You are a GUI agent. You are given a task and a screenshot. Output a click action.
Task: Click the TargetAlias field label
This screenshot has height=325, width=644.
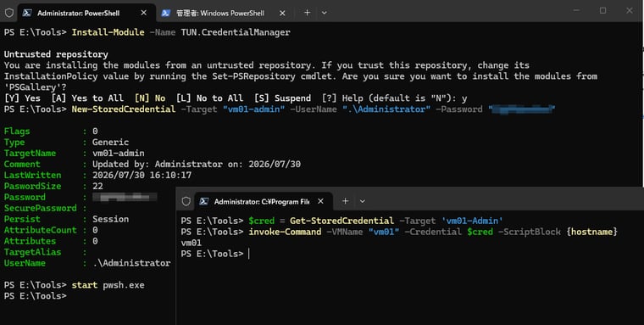[x=32, y=252]
